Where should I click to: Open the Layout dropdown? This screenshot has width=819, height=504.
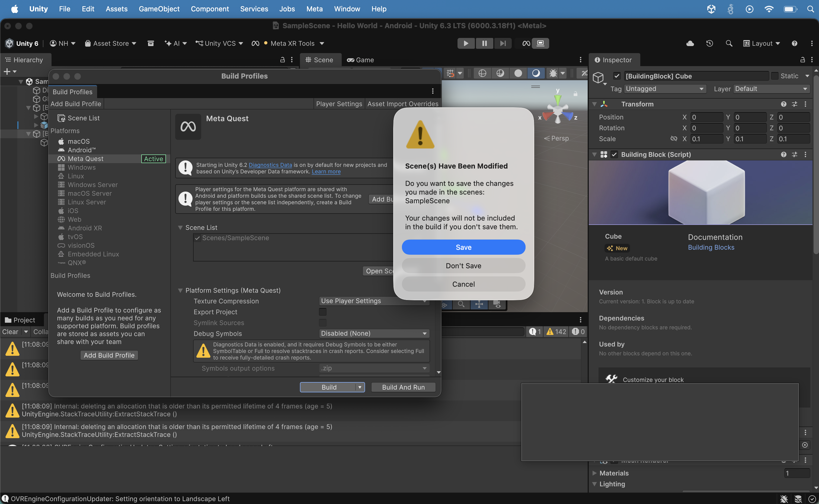[x=762, y=43]
